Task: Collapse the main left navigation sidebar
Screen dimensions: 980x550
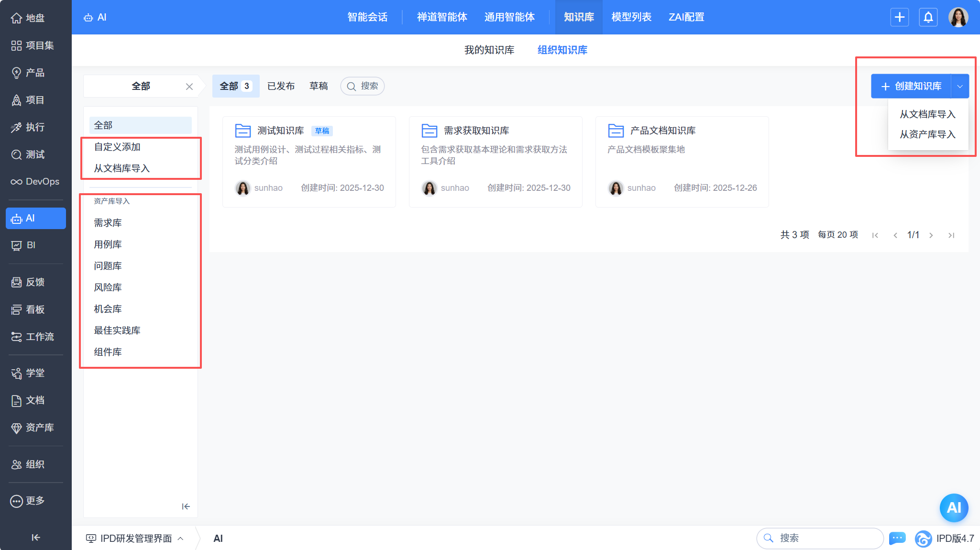Action: pos(35,538)
